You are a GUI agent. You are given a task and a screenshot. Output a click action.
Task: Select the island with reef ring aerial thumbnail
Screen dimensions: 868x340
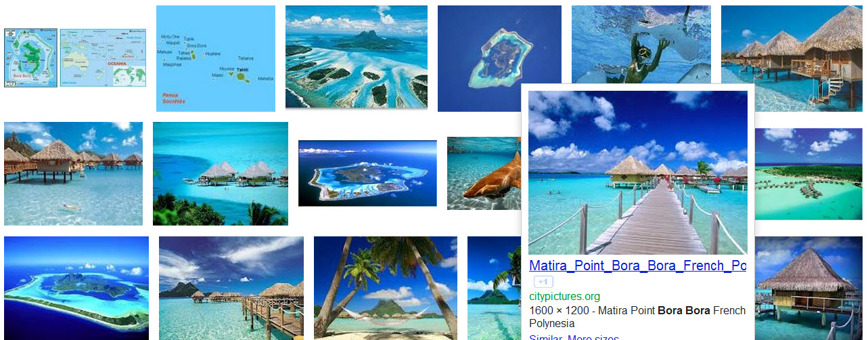click(76, 288)
